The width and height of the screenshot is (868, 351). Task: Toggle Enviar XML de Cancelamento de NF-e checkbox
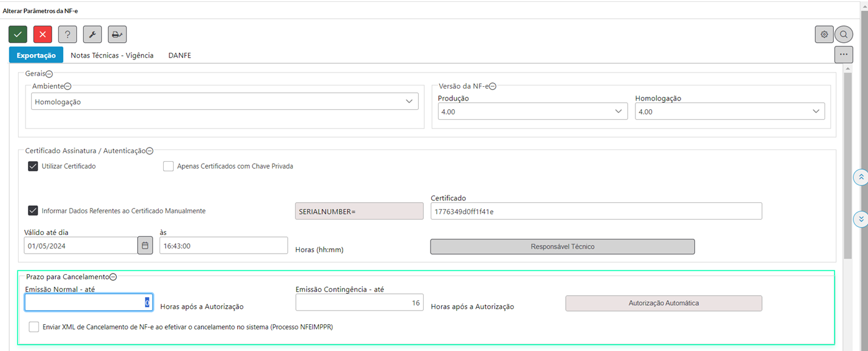[x=34, y=327]
